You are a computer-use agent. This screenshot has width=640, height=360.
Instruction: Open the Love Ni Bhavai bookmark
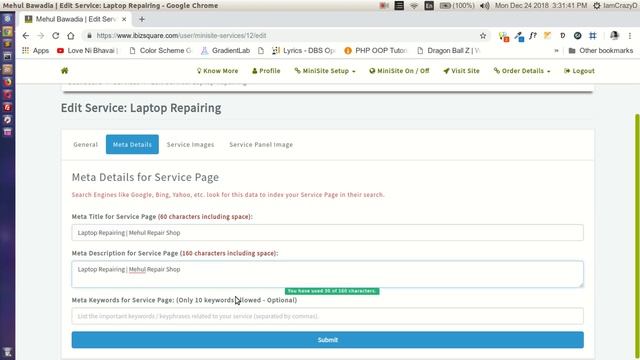(x=87, y=51)
